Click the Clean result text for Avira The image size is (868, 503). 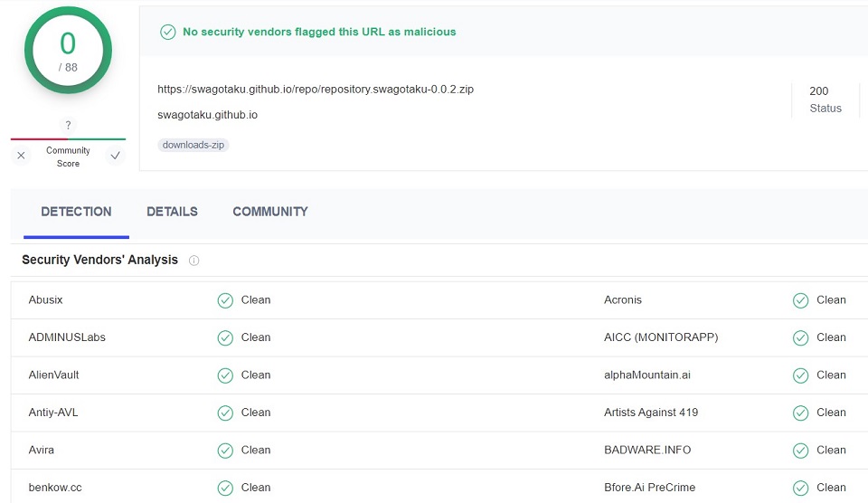click(256, 450)
